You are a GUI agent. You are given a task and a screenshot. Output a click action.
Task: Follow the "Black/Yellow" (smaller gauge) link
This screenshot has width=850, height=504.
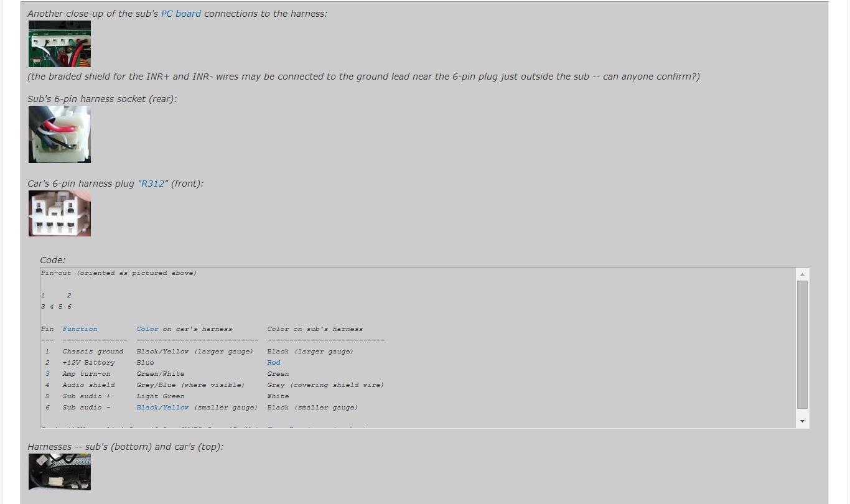click(162, 408)
